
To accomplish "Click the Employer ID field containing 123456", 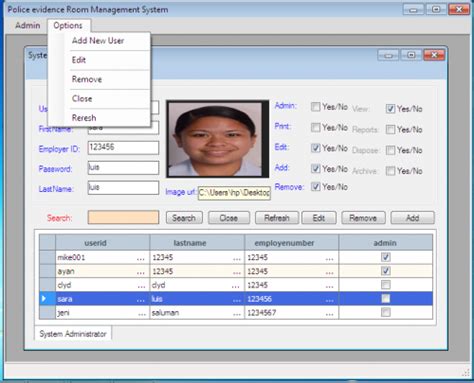I will 123,148.
